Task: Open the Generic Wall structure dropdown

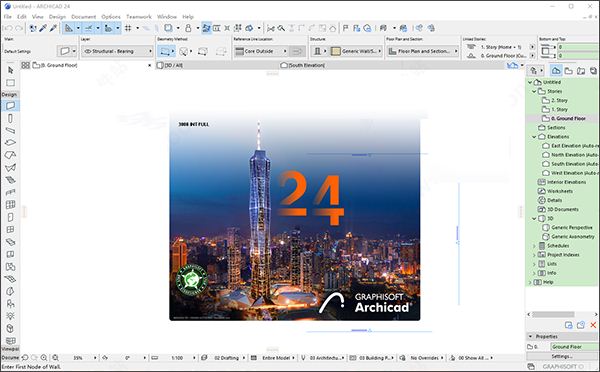Action: 357,51
